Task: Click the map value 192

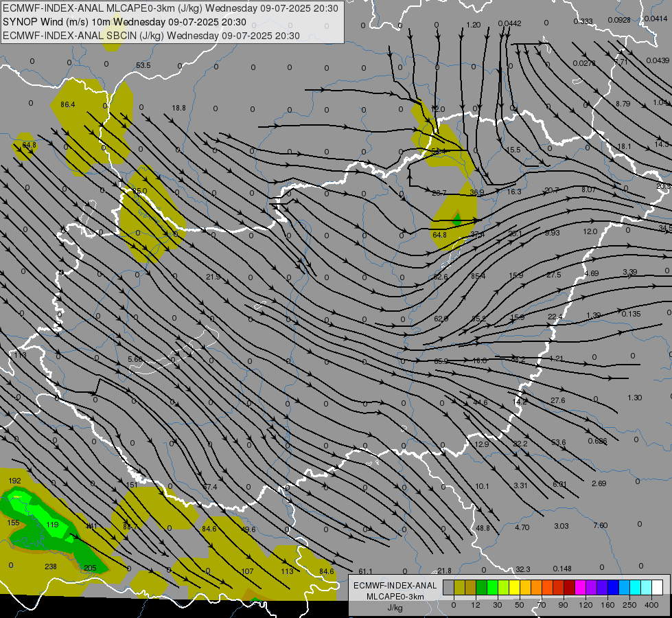Action: click(x=14, y=481)
